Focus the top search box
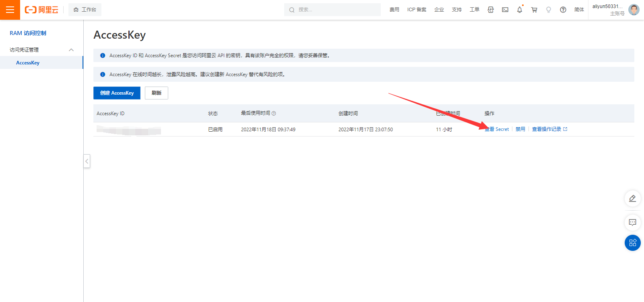The image size is (644, 302). coord(332,10)
